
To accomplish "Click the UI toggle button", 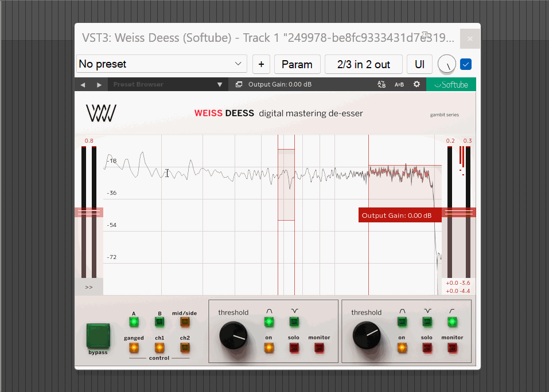I will click(419, 64).
